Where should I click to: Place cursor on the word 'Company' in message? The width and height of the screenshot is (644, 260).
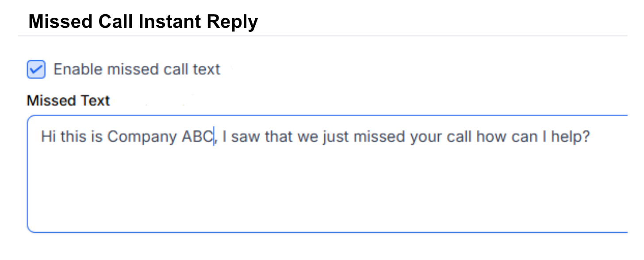(142, 137)
